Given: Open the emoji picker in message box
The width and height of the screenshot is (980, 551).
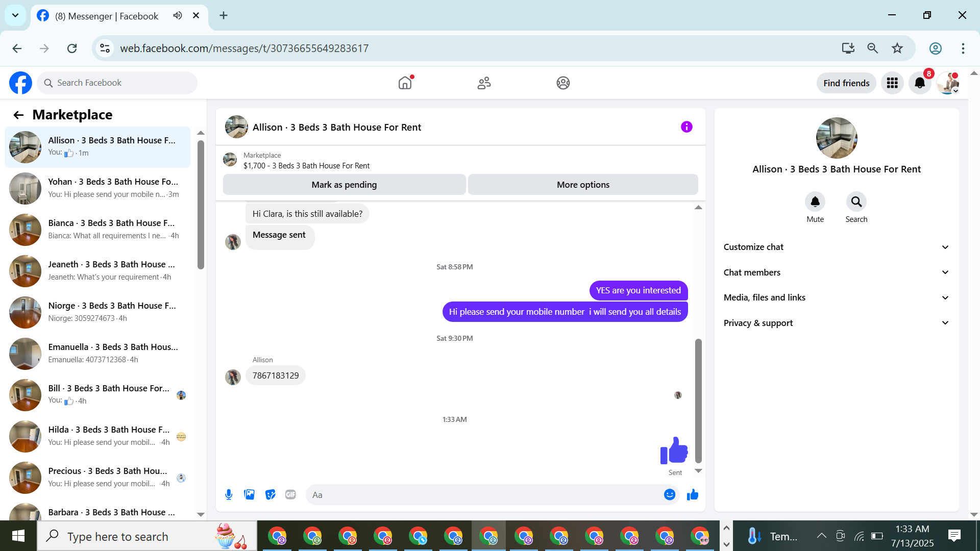Looking at the screenshot, I should tap(670, 494).
